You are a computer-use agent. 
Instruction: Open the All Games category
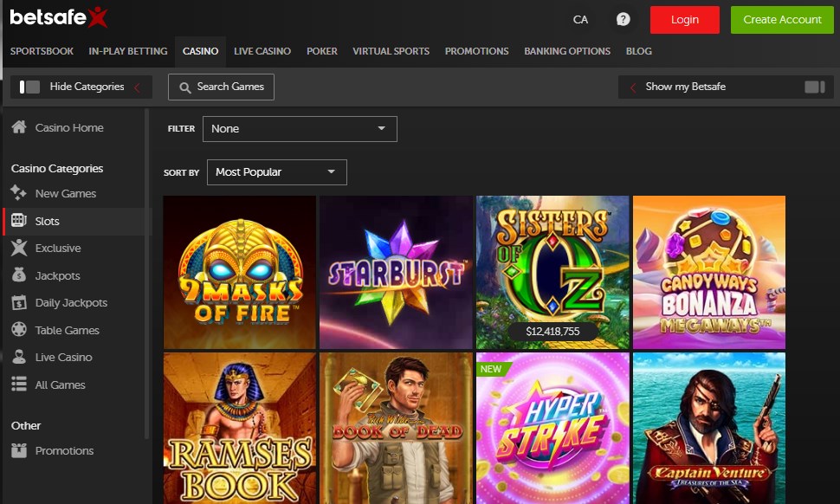tap(60, 384)
